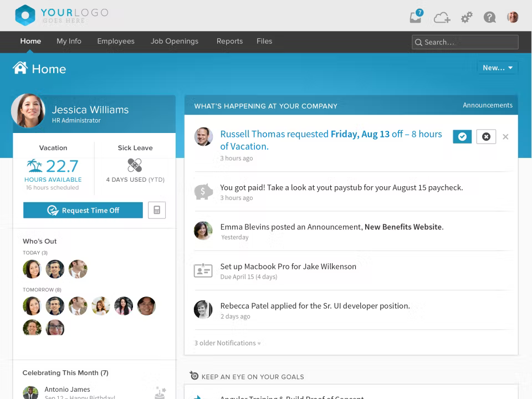The height and width of the screenshot is (399, 532).
Task: Click the ID badge icon on the Macbook Pro task
Action: pos(203,270)
